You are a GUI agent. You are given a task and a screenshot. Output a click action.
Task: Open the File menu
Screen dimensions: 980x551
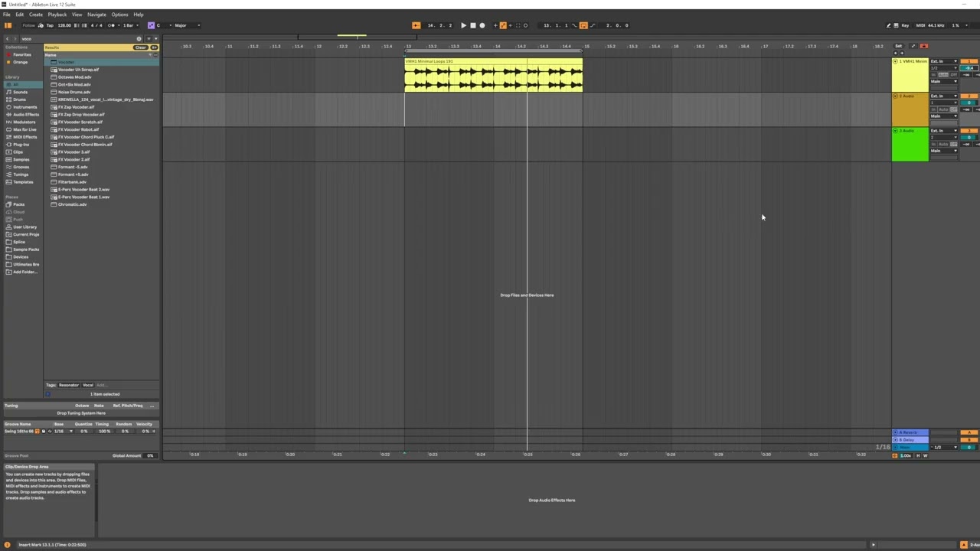(x=6, y=15)
